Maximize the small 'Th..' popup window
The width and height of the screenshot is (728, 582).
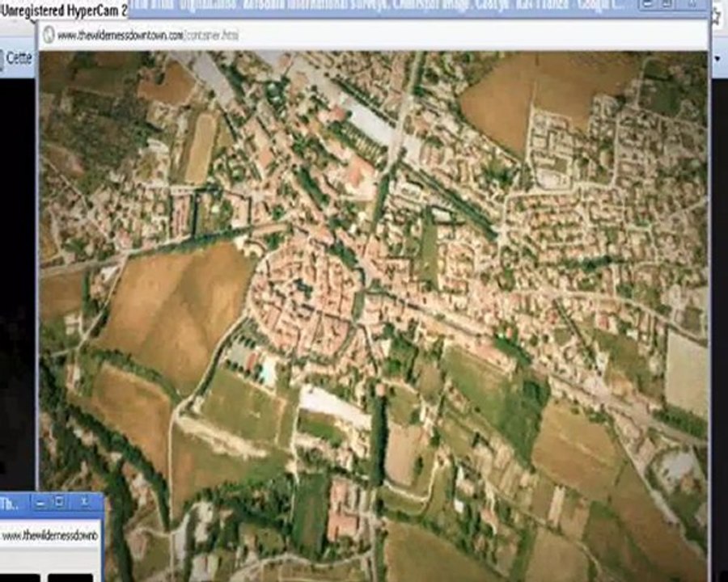[x=60, y=503]
